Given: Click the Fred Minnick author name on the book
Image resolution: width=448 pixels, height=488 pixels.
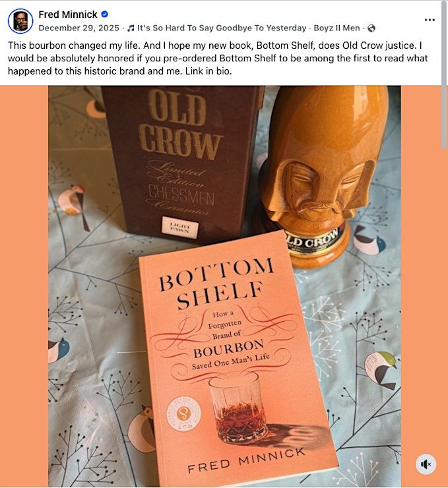Looking at the screenshot, I should tap(246, 461).
